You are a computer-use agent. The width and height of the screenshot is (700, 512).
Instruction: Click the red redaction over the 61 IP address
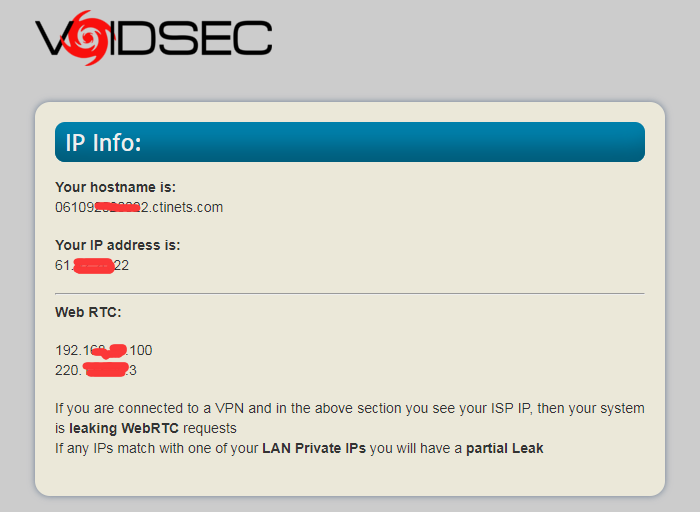tap(94, 266)
